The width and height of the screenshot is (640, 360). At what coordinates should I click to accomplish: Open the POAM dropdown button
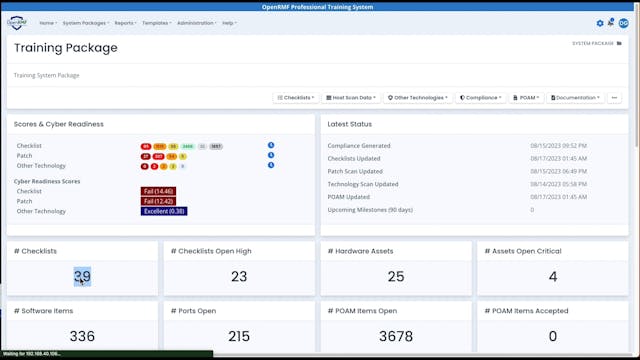(x=526, y=98)
